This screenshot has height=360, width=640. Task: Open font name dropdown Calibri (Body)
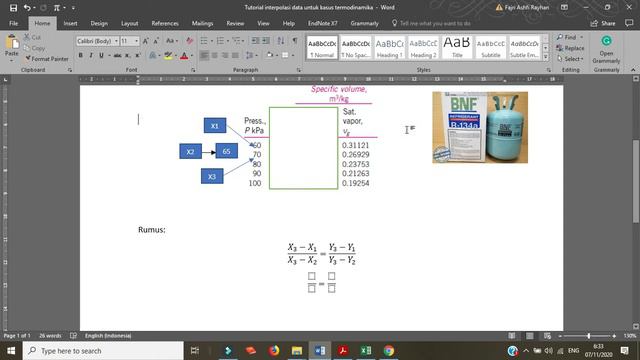(x=116, y=41)
